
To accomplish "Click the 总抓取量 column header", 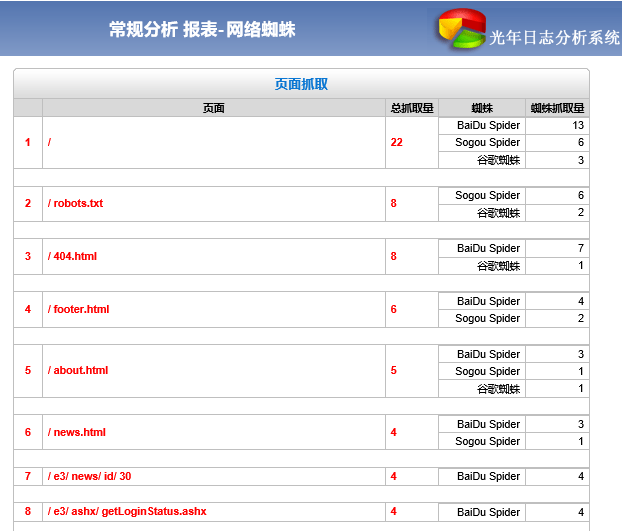I will pyautogui.click(x=411, y=108).
